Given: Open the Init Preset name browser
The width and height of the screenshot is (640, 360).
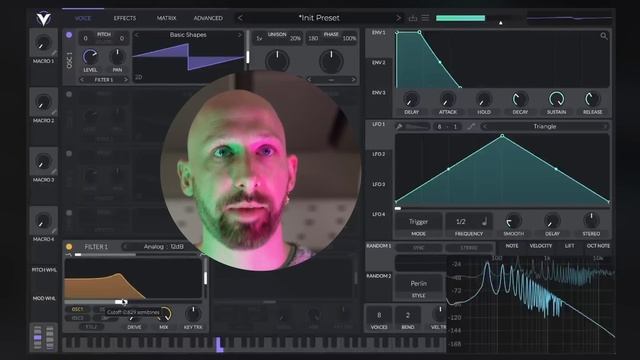Looking at the screenshot, I should 319,18.
